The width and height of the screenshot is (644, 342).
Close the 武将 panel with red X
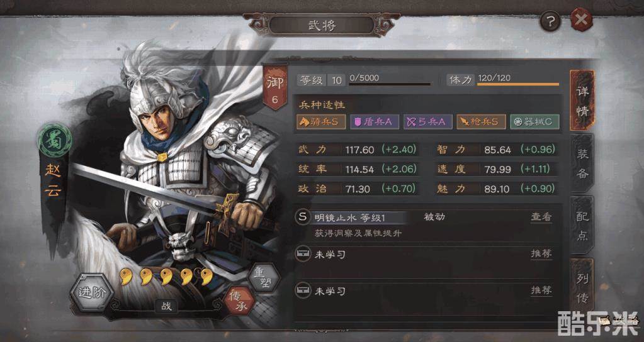pos(582,20)
